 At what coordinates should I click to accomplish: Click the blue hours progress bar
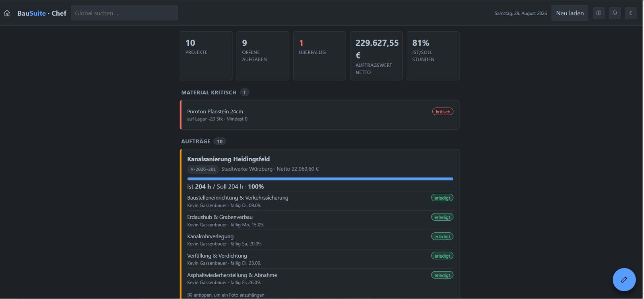coord(320,179)
